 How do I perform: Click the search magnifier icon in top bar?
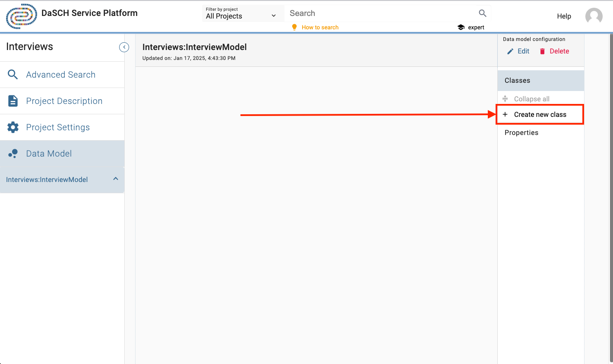pyautogui.click(x=482, y=13)
